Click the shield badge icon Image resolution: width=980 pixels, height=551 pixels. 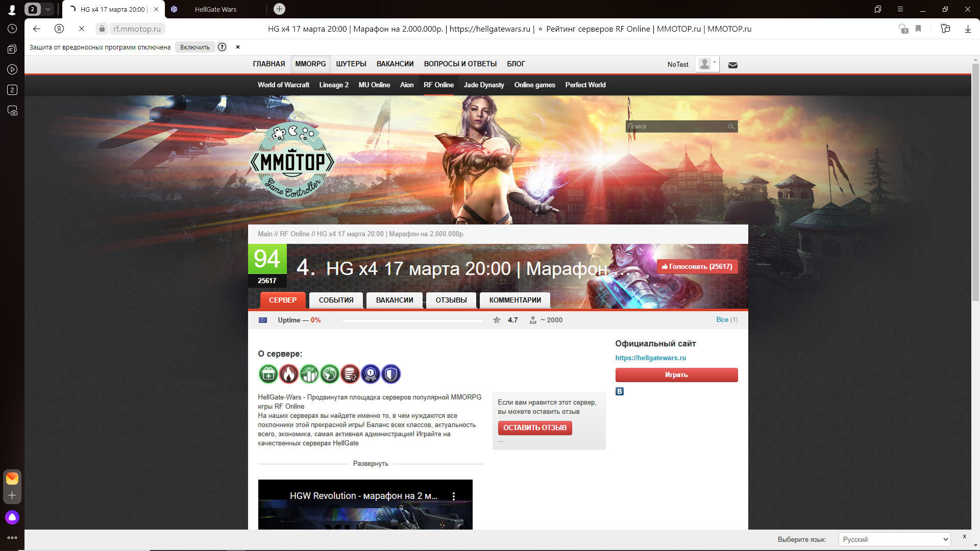[391, 374]
